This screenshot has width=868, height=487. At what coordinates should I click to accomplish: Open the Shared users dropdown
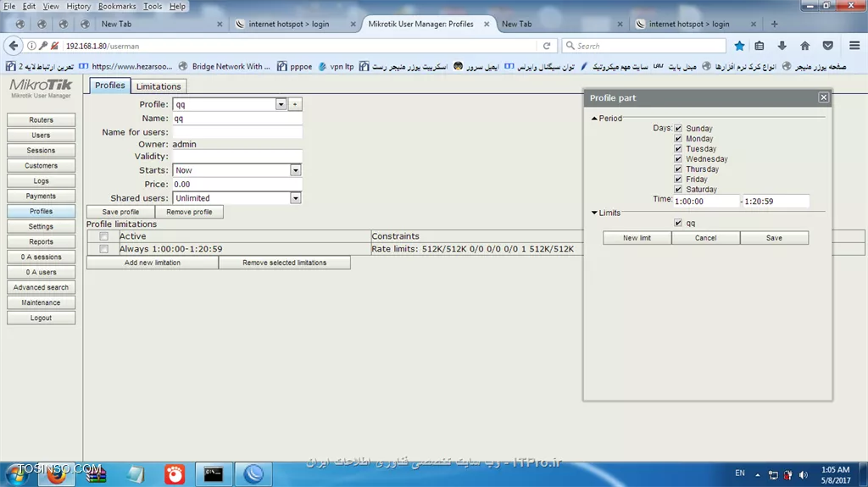click(296, 198)
